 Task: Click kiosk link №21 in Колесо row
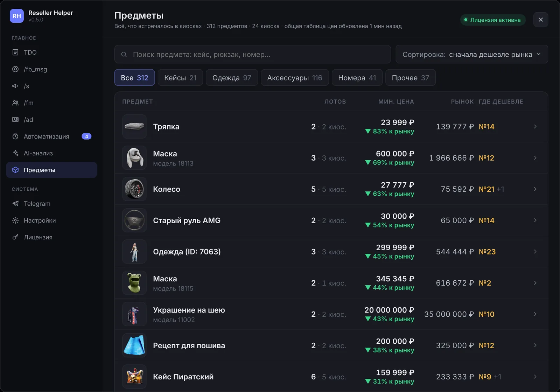486,189
